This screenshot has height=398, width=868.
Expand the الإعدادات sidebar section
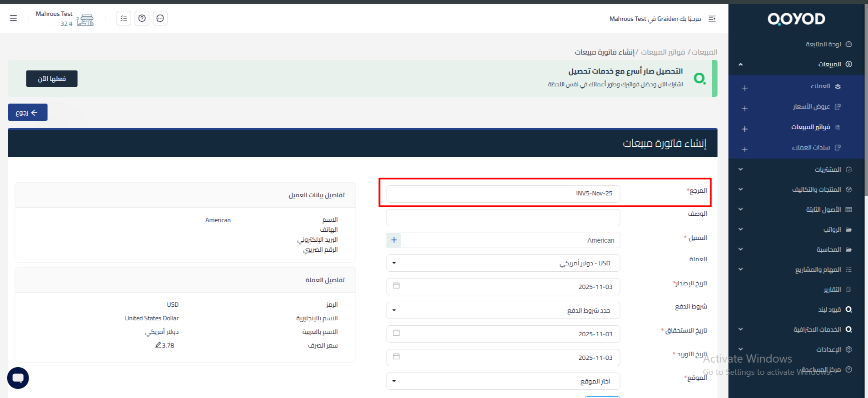740,349
